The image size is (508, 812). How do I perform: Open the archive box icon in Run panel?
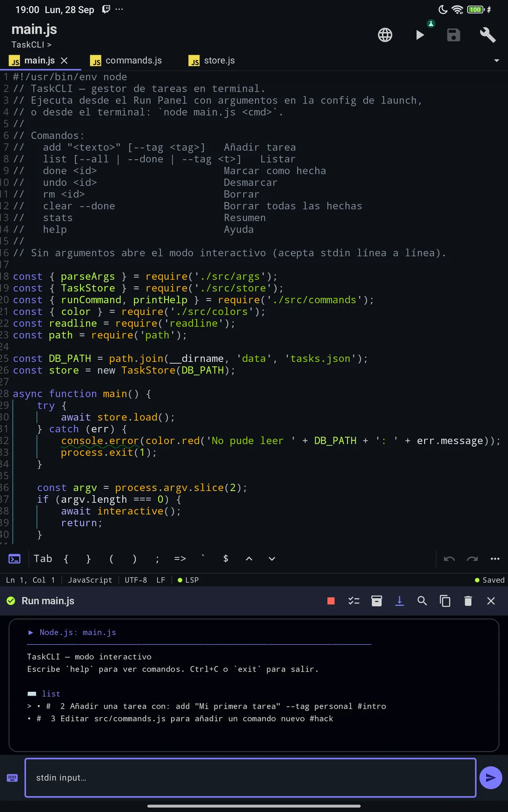click(x=377, y=601)
